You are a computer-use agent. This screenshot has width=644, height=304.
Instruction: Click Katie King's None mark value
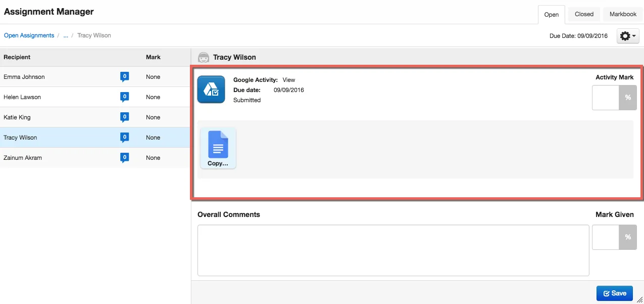tap(153, 117)
